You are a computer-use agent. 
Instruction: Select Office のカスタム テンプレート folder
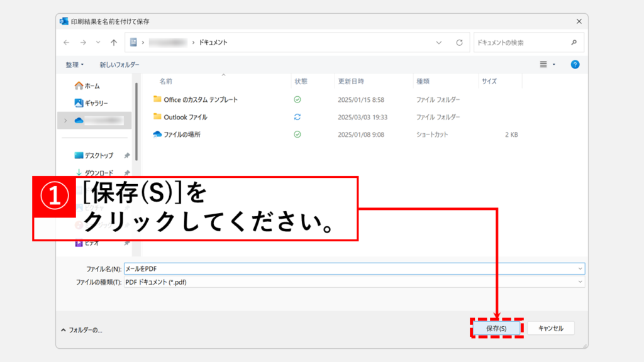pyautogui.click(x=201, y=100)
